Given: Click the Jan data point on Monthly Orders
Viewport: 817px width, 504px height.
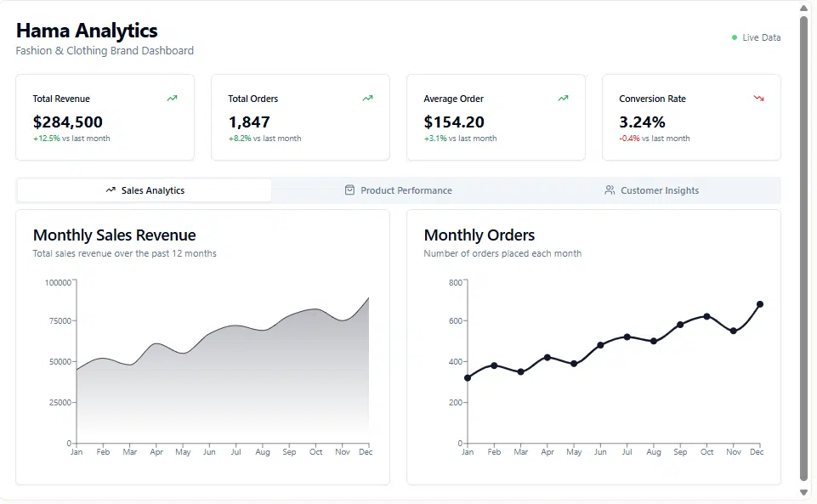Looking at the screenshot, I should 468,378.
